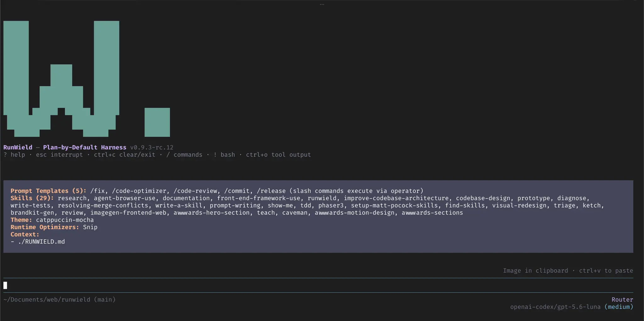Screen dimensions: 644x321
Task: Click the /release template name
Action: pyautogui.click(x=271, y=191)
